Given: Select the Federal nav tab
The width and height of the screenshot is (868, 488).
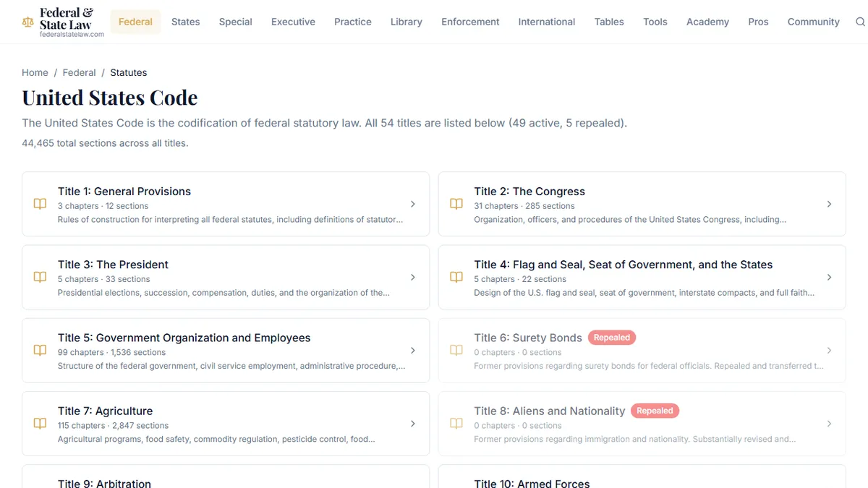Looking at the screenshot, I should point(135,22).
